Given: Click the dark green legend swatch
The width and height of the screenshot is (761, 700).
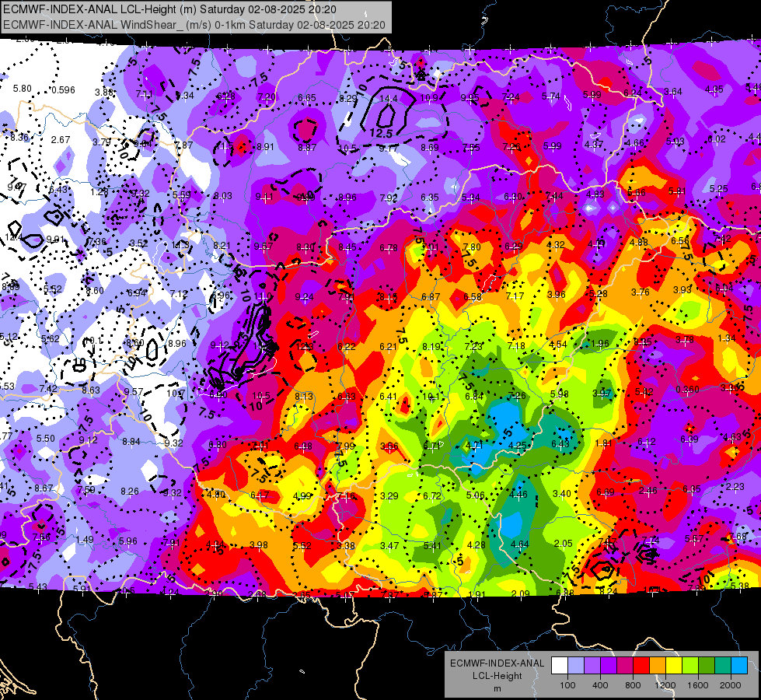Looking at the screenshot, I should coord(706,666).
